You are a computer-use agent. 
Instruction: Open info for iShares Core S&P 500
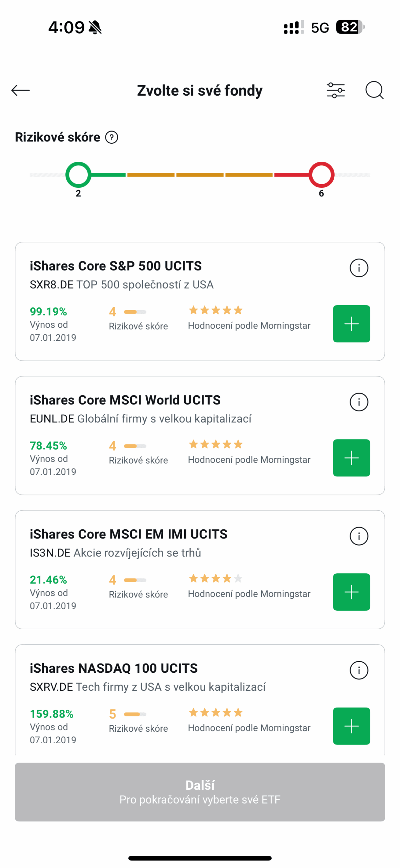(x=359, y=268)
